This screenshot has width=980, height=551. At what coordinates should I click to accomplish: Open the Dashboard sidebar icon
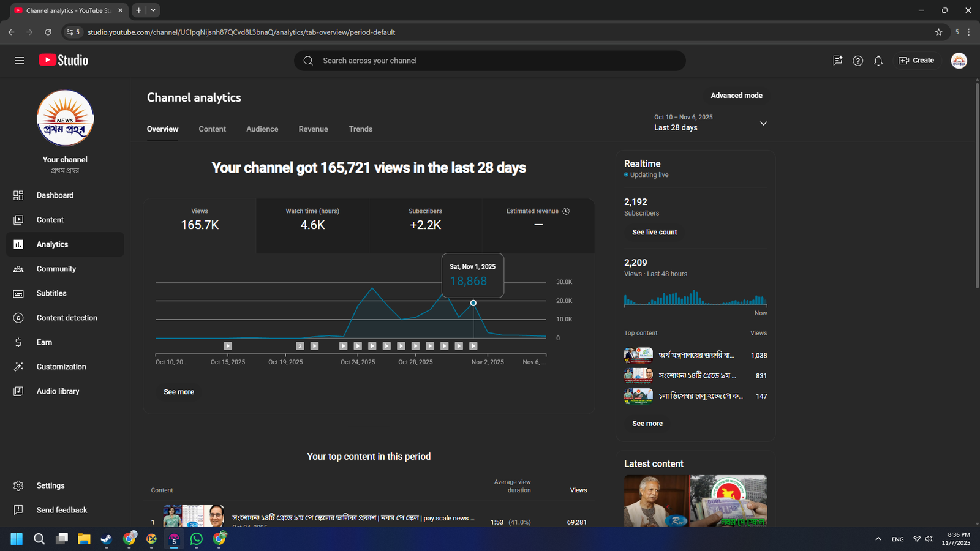tap(18, 195)
